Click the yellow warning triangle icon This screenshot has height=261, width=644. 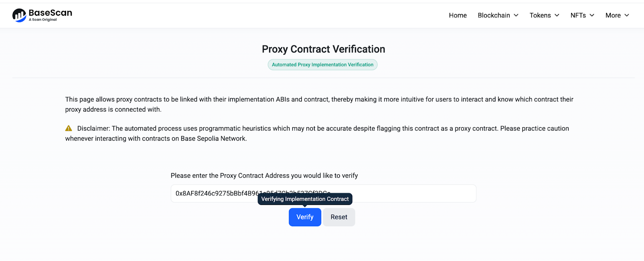pos(69,128)
